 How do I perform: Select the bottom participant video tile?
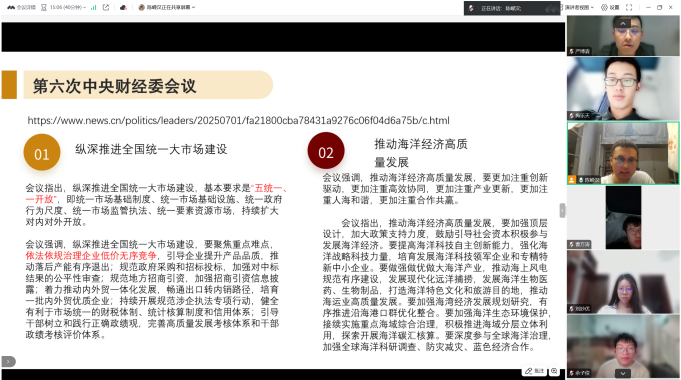click(623, 346)
